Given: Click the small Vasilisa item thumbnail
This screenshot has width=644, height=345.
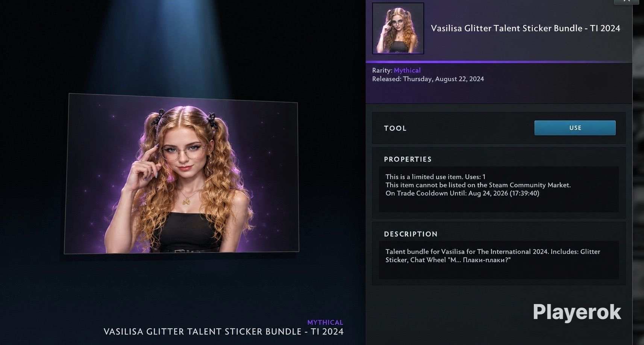Looking at the screenshot, I should point(398,29).
